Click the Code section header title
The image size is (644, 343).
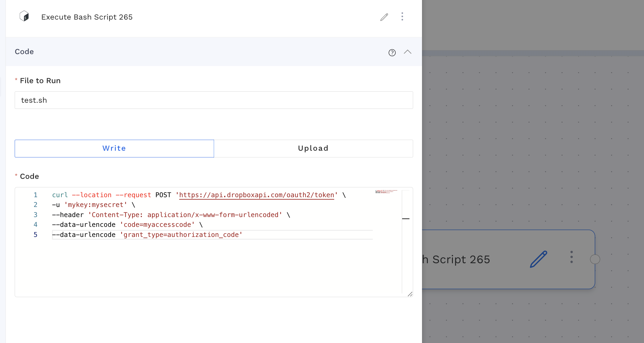24,52
